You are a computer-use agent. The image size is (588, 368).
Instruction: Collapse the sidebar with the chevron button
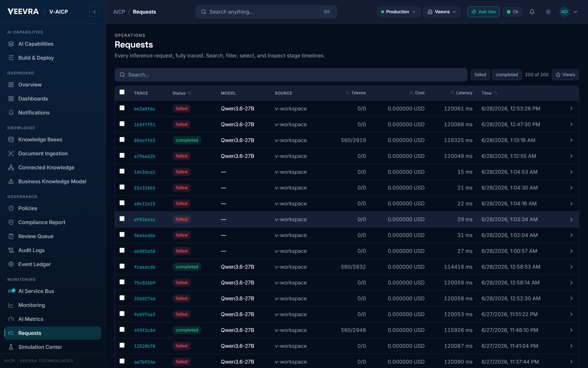click(x=94, y=12)
